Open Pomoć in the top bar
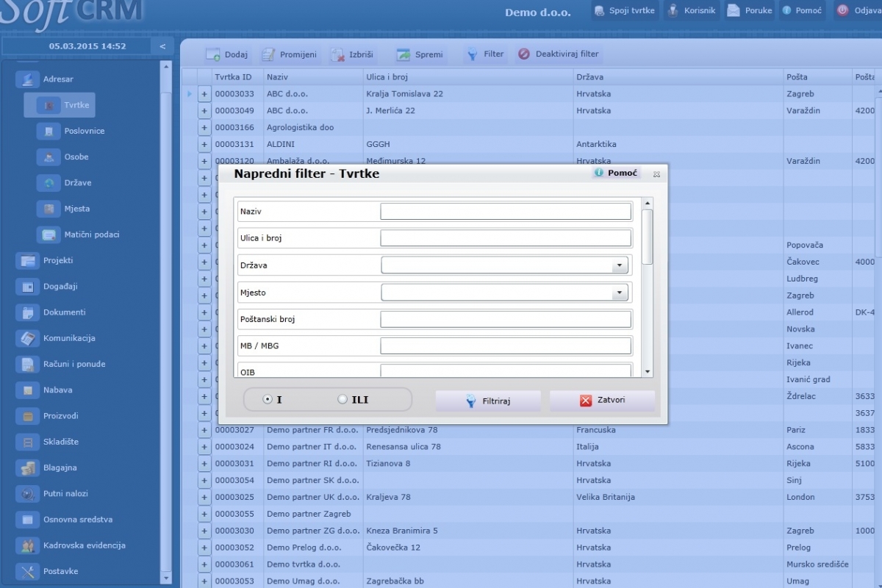882x588 pixels. 802,10
